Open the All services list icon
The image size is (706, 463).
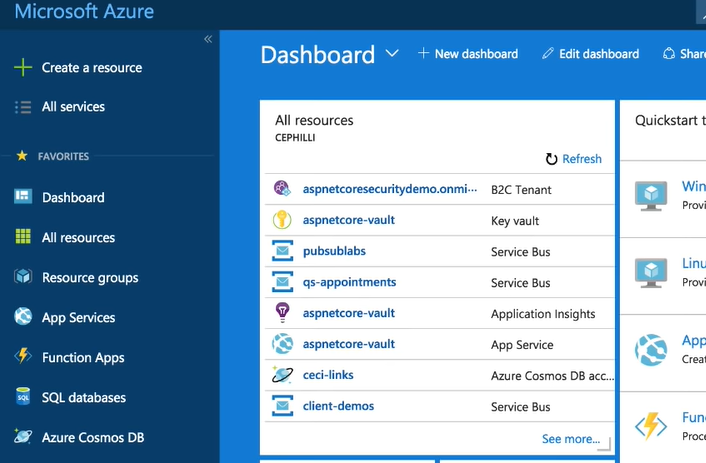click(23, 107)
